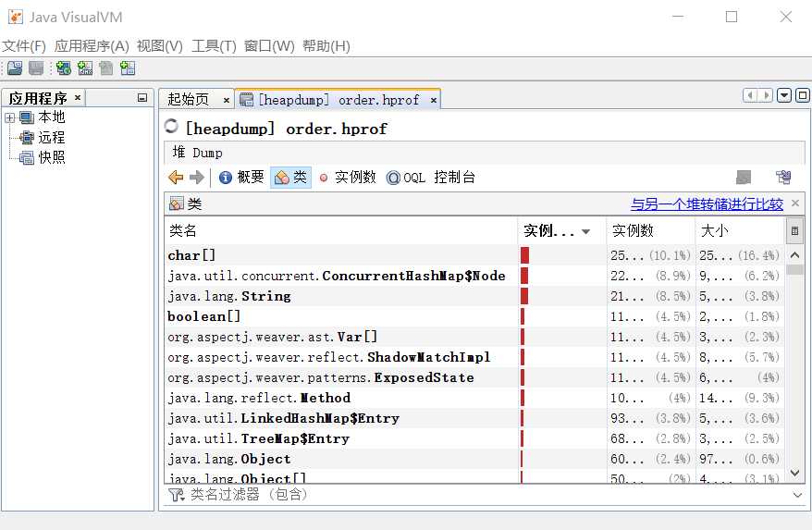Select the char[] class row
This screenshot has height=530, width=812.
coord(474,255)
